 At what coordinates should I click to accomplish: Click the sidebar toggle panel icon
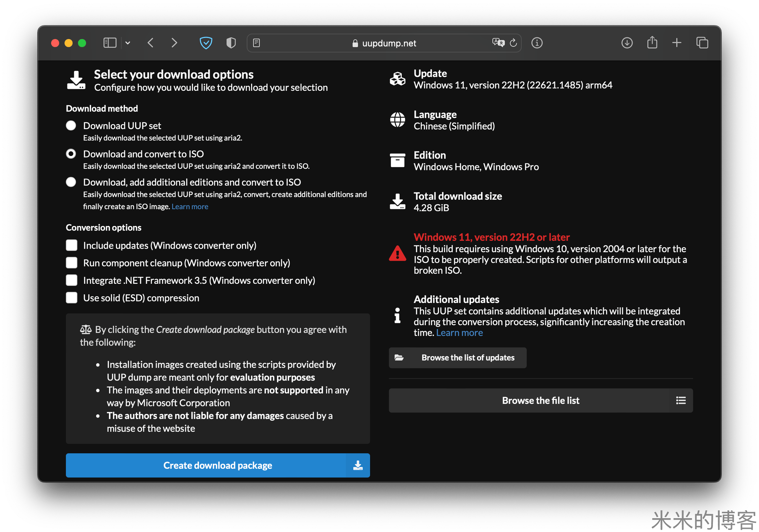[110, 43]
